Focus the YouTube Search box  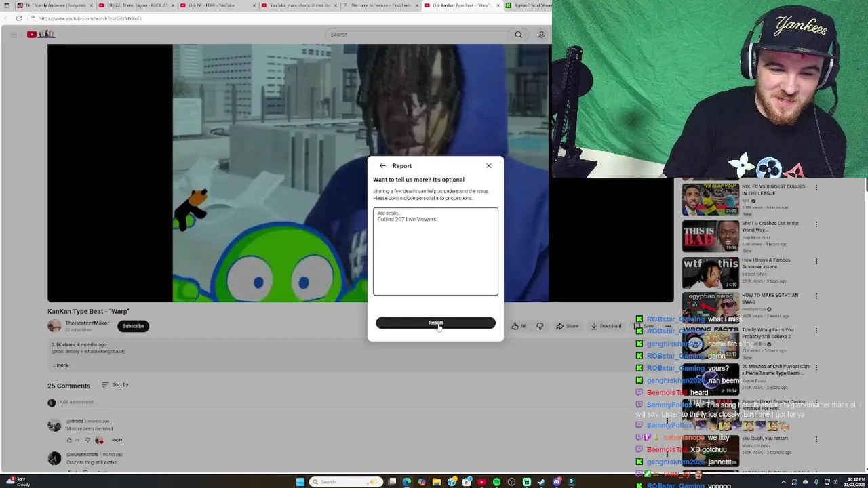click(x=417, y=35)
